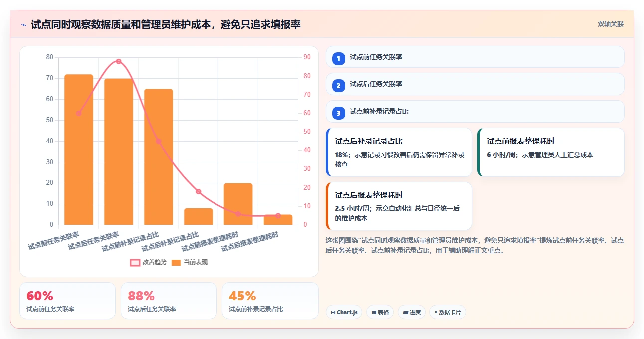The width and height of the screenshot is (644, 339).
Task: Click the trend line point at 60
Action: point(79,113)
